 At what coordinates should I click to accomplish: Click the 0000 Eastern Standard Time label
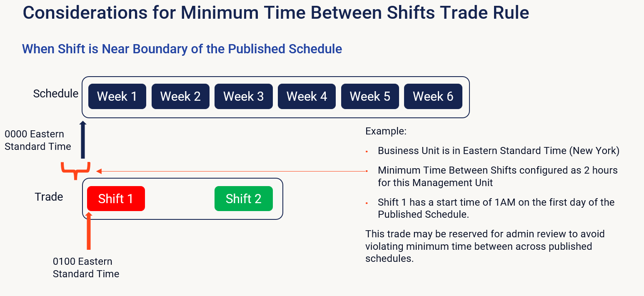click(37, 140)
